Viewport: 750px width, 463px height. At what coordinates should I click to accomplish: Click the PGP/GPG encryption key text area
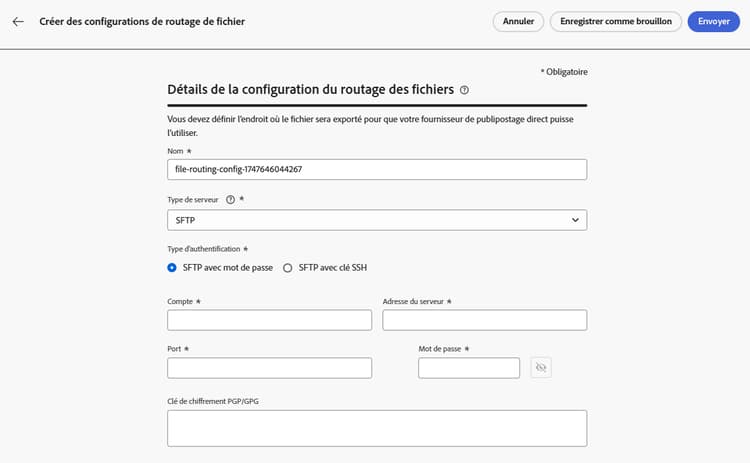376,427
